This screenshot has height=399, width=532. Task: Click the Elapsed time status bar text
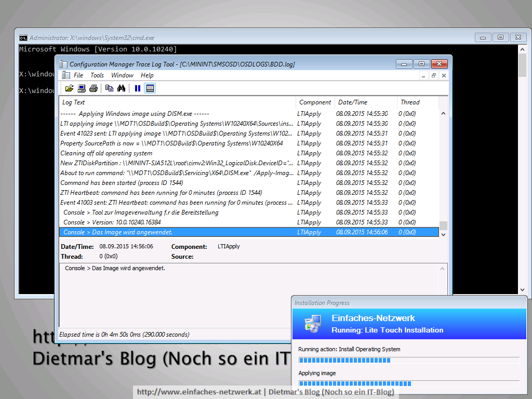click(124, 335)
